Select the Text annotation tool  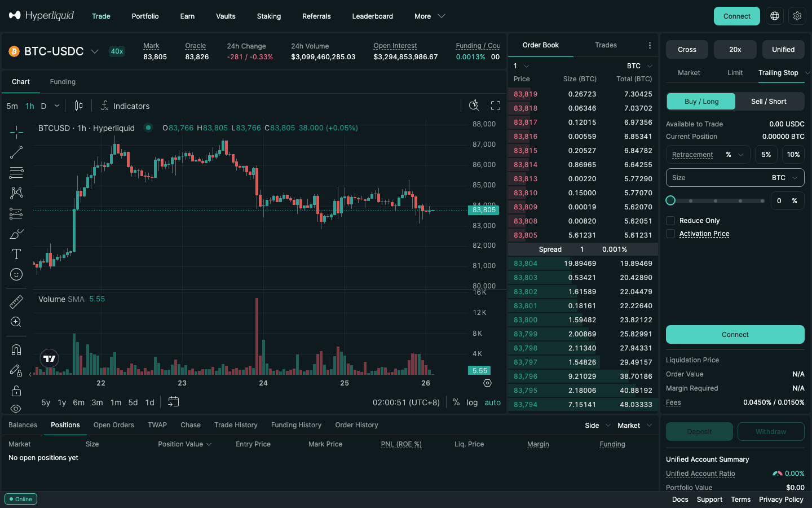pos(16,254)
